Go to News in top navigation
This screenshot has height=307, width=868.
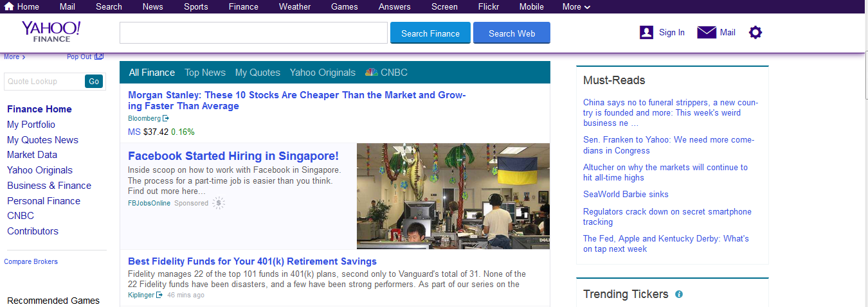coord(153,6)
